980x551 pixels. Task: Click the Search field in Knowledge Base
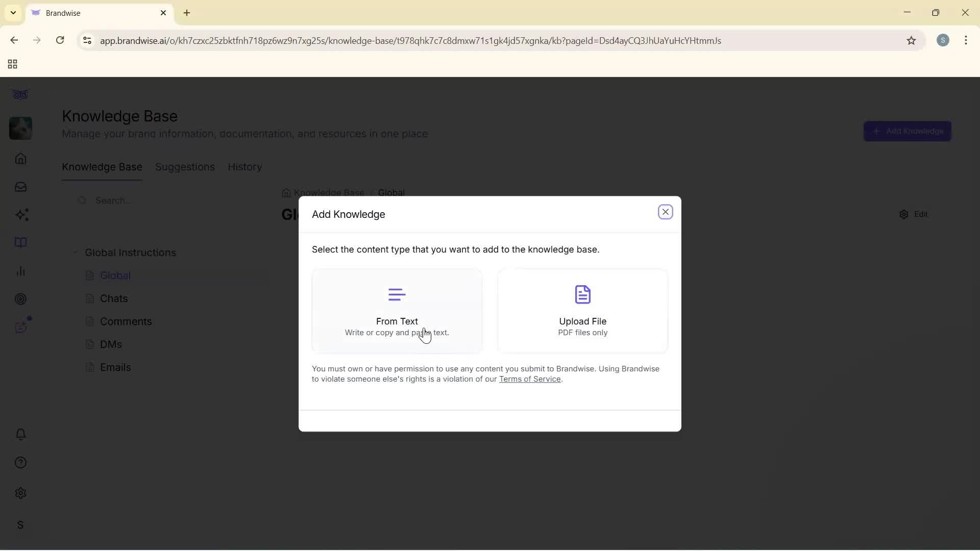pos(117,201)
